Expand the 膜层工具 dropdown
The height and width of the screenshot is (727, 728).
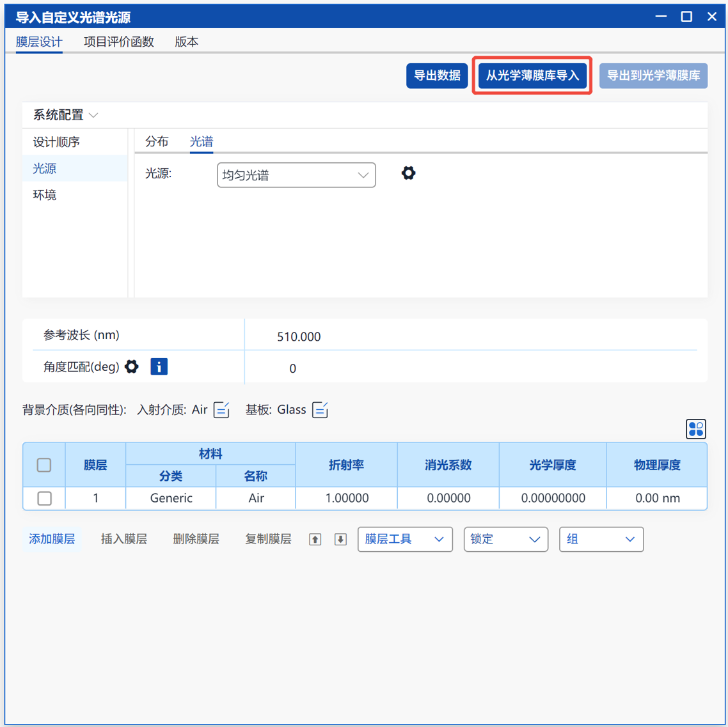click(404, 540)
